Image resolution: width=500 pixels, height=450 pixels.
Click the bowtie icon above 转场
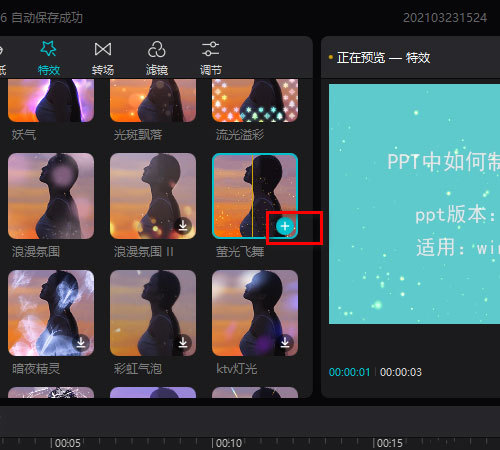click(103, 49)
